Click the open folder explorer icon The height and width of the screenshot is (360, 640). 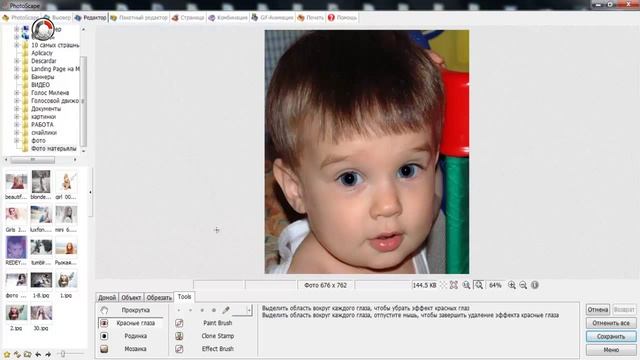point(27,354)
